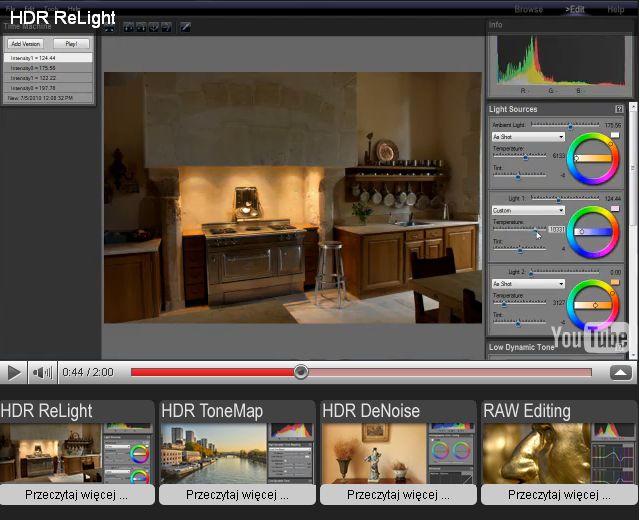Click the Light 2 orange color swatch
640x520 pixels.
pos(615,282)
